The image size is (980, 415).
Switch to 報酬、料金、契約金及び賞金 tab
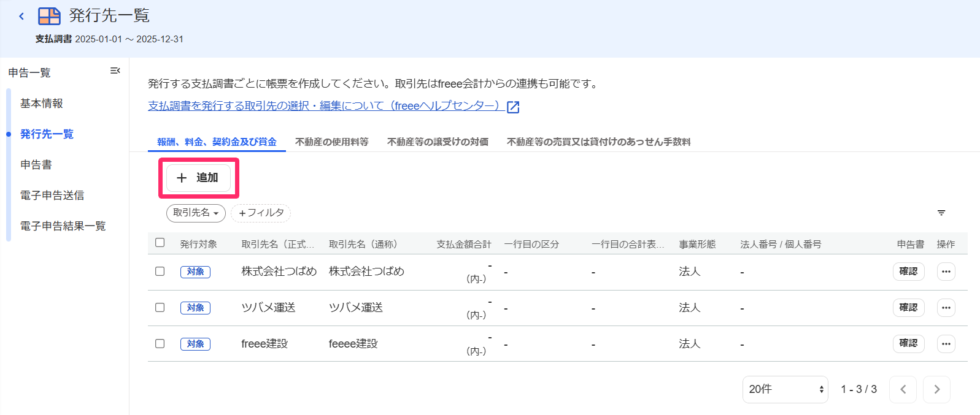point(217,142)
